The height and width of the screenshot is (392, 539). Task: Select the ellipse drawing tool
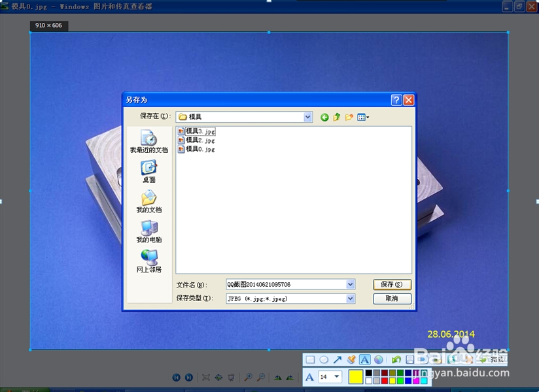325,359
